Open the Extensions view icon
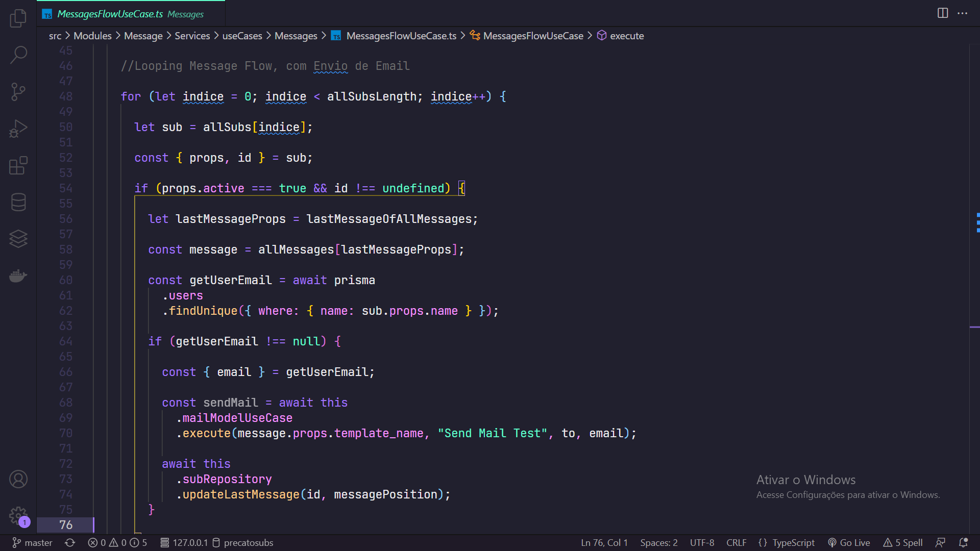980x551 pixels. pos(18,165)
